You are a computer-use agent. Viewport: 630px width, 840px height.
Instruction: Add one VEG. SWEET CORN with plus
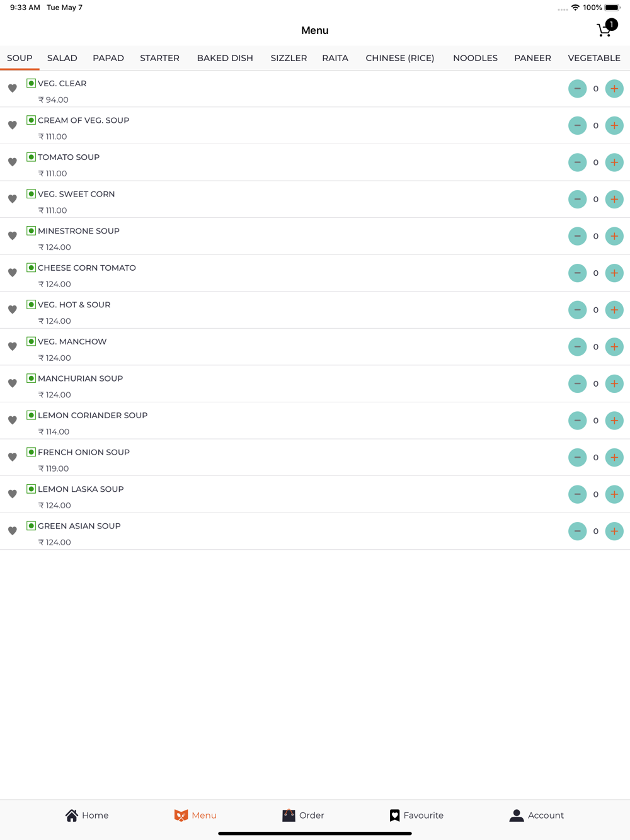(614, 199)
